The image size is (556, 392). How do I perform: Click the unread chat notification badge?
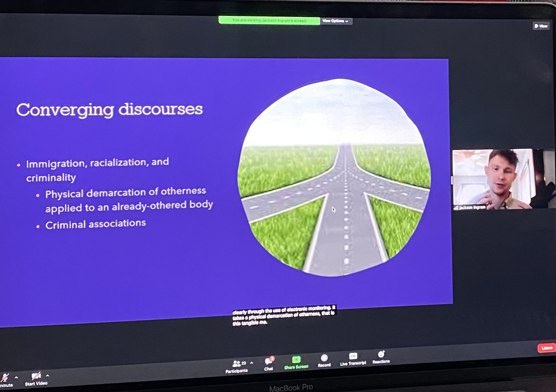coord(272,358)
